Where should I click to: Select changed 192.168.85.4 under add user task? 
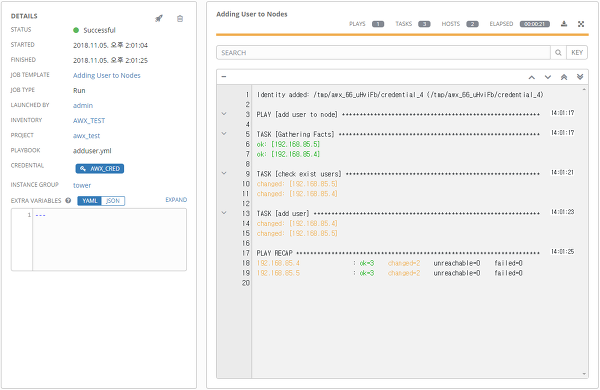coord(297,224)
